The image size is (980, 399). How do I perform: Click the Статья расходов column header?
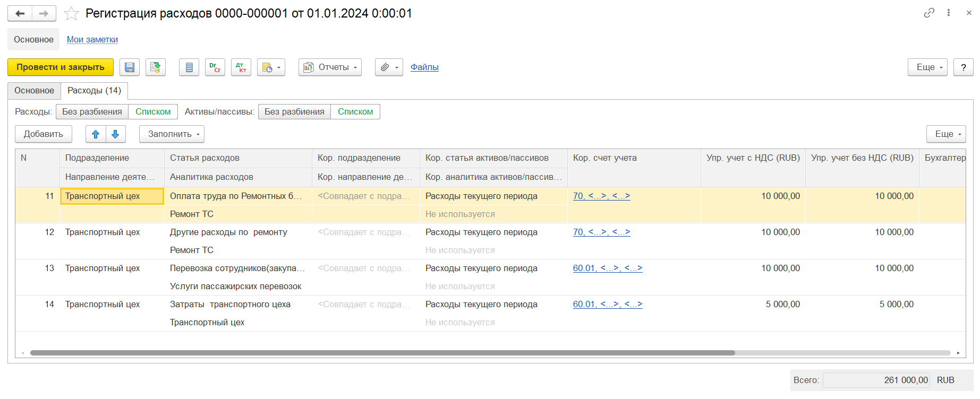pos(238,158)
